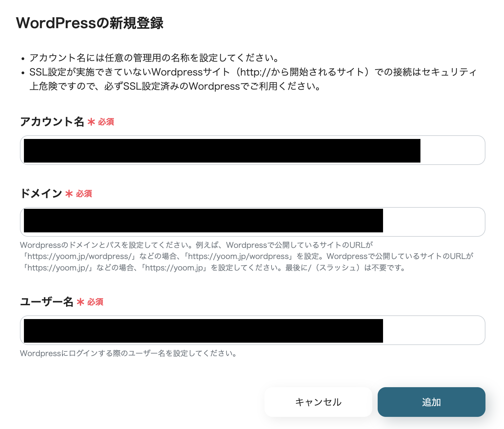Screen dimensions: 504x429
Task: Click the アカウント名 input field
Action: [252, 150]
